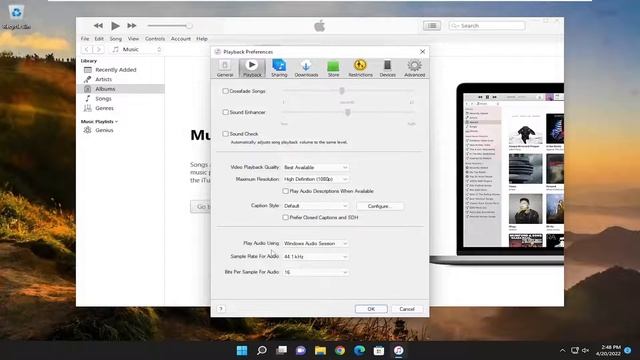Open the Edit menu in iTunes
The image size is (640, 360).
click(x=99, y=39)
